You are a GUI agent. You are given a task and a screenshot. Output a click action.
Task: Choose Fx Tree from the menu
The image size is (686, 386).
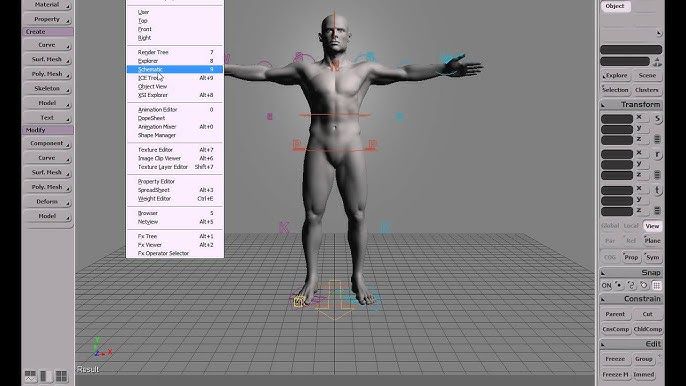pyautogui.click(x=175, y=236)
